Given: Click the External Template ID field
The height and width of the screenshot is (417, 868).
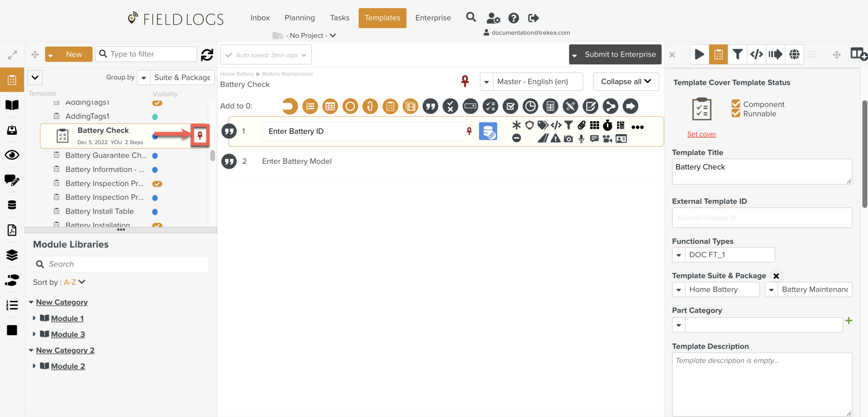Looking at the screenshot, I should click(762, 218).
